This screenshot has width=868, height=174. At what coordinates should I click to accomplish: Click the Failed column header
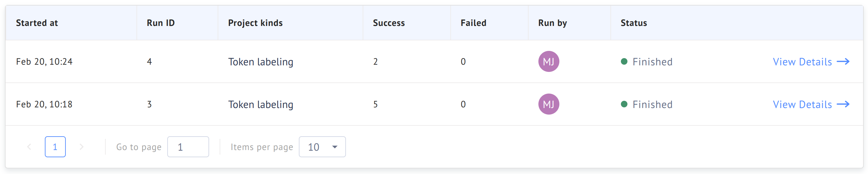click(473, 23)
